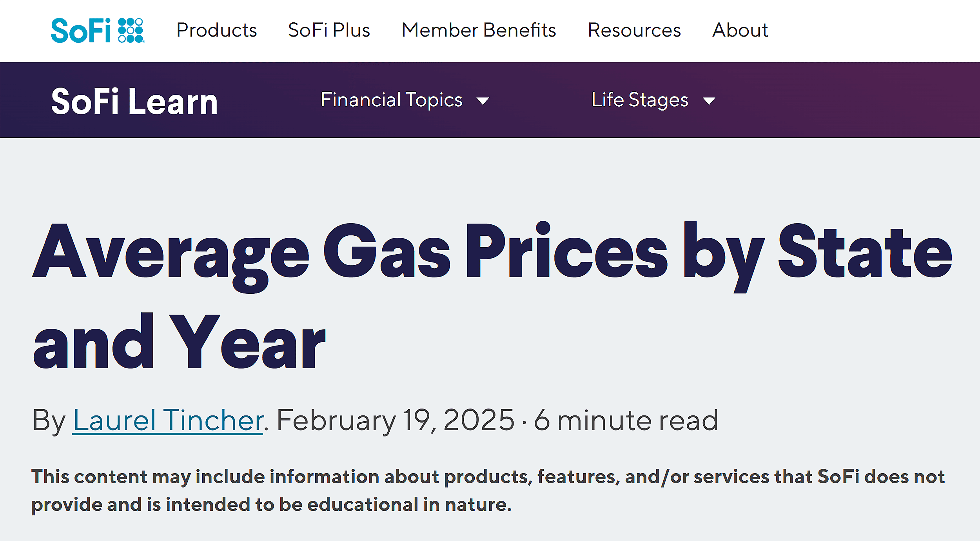Click the 6 minute read label
The image size is (980, 541).
626,421
